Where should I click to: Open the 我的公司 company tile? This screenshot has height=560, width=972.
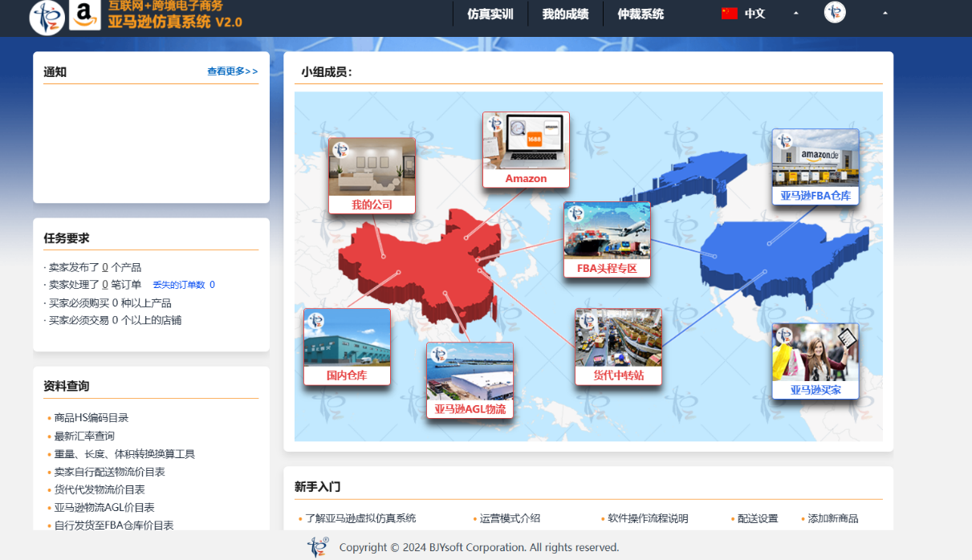tap(372, 176)
